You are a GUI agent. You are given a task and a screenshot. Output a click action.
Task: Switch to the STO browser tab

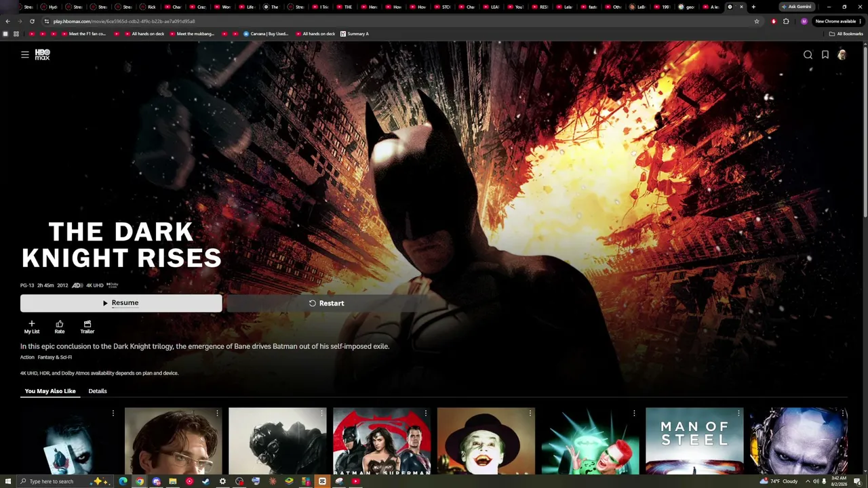coord(443,7)
